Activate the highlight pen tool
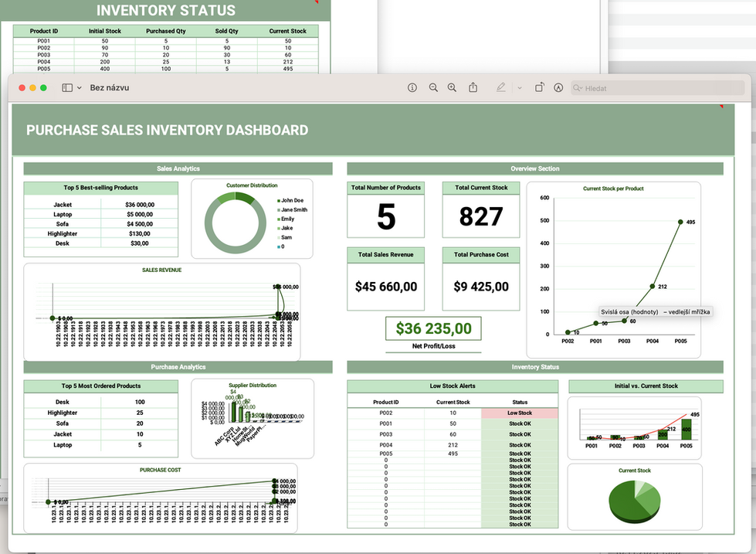Screen dimensions: 756x554 click(x=501, y=88)
